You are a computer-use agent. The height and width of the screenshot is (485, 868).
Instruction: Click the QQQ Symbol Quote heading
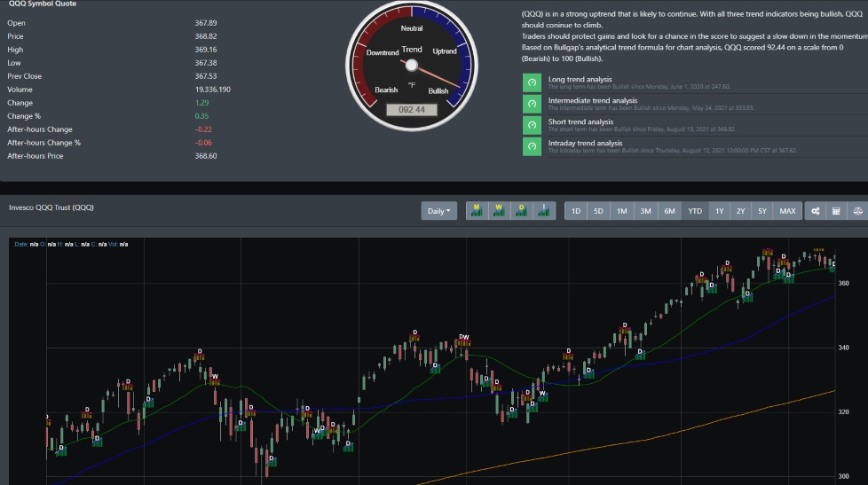click(43, 4)
